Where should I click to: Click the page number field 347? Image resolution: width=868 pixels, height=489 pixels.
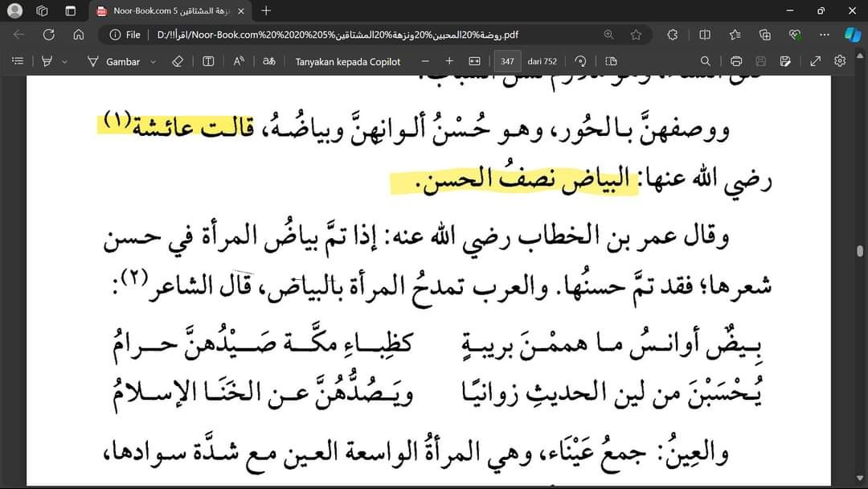pyautogui.click(x=508, y=61)
